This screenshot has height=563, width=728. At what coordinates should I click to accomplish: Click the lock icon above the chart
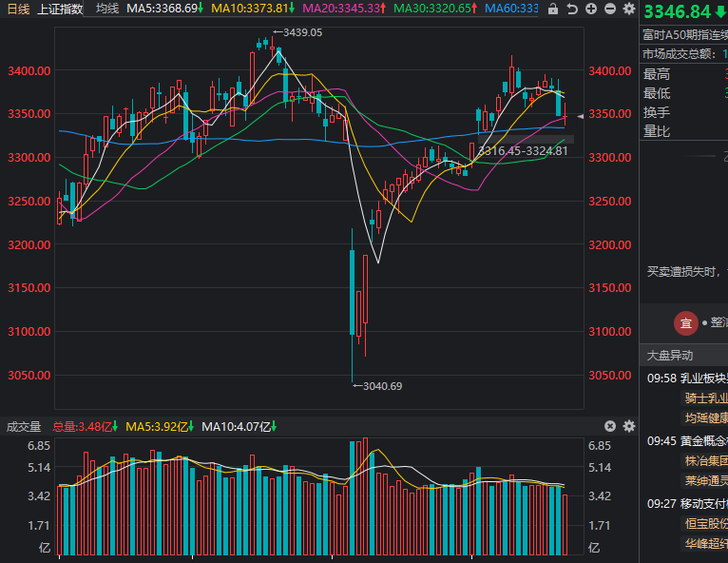555,9
